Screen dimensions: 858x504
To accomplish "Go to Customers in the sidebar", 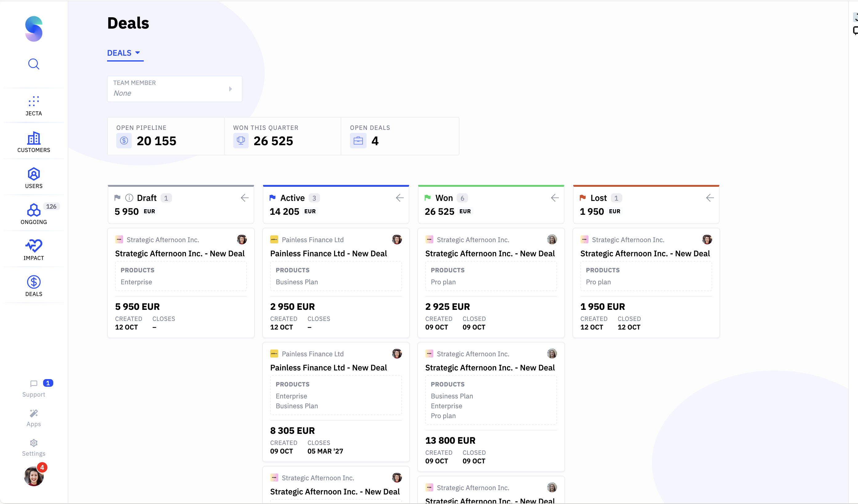I will (x=34, y=142).
